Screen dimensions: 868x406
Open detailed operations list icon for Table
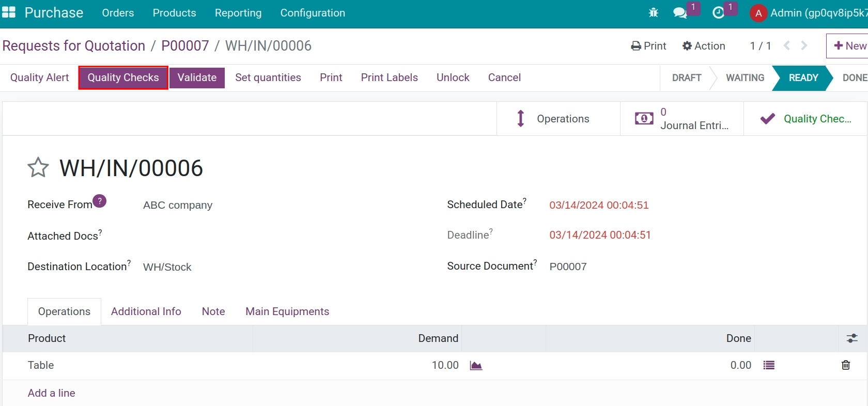pyautogui.click(x=769, y=366)
